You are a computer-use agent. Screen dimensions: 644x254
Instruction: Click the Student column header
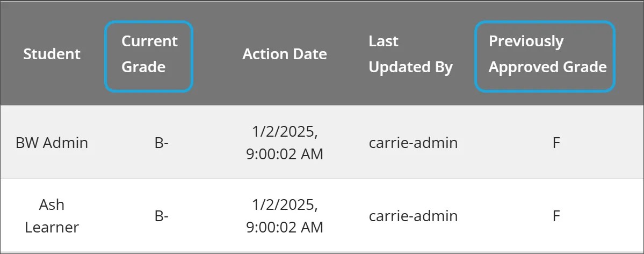52,54
